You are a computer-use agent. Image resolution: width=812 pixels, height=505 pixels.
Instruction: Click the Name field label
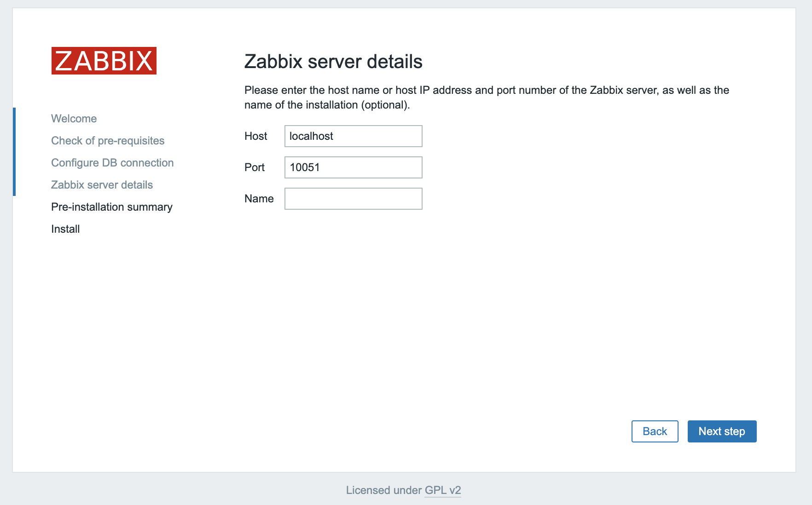pyautogui.click(x=259, y=199)
